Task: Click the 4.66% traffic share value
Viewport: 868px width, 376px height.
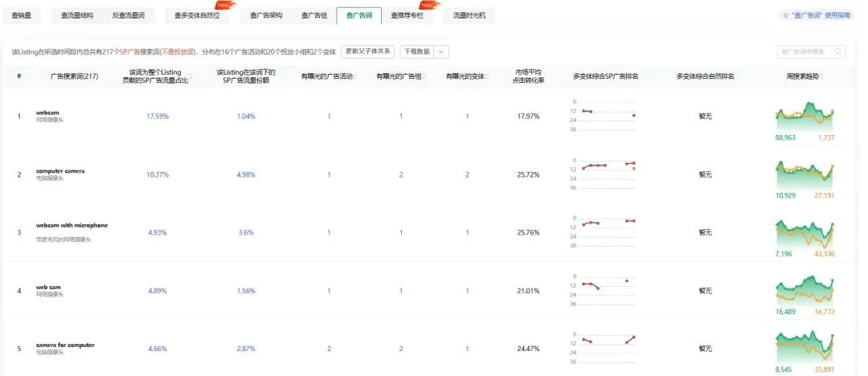Action: (158, 349)
